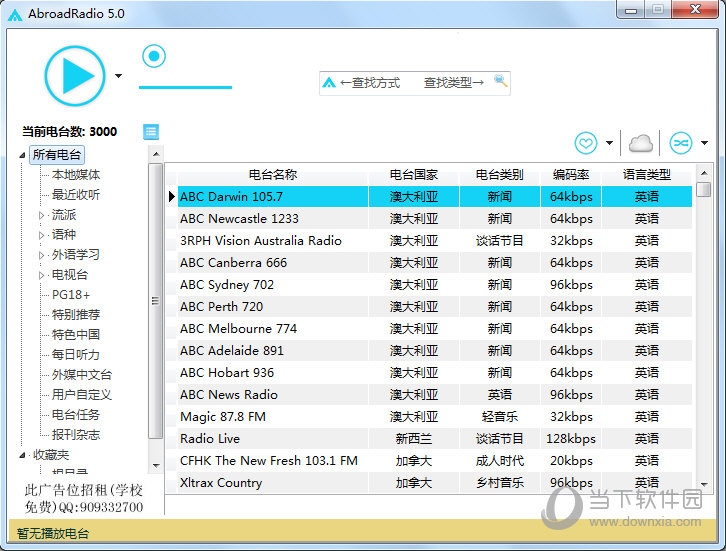Click the 新西兰 country cell
The height and width of the screenshot is (551, 726).
pyautogui.click(x=413, y=438)
